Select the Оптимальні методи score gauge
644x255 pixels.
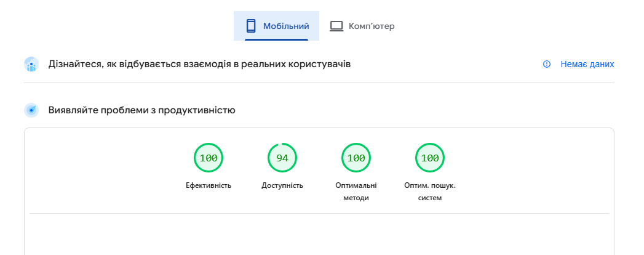point(356,158)
